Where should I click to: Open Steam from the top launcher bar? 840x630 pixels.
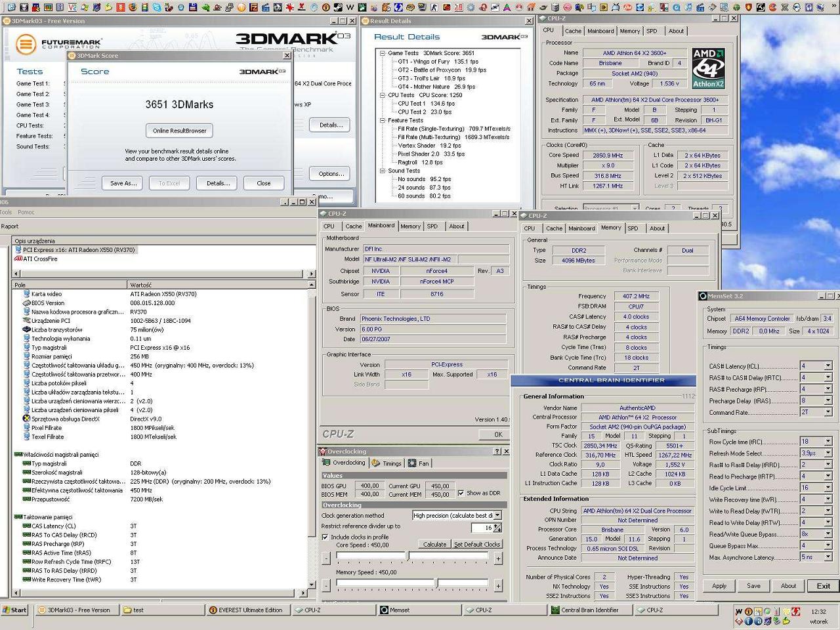pyautogui.click(x=338, y=7)
